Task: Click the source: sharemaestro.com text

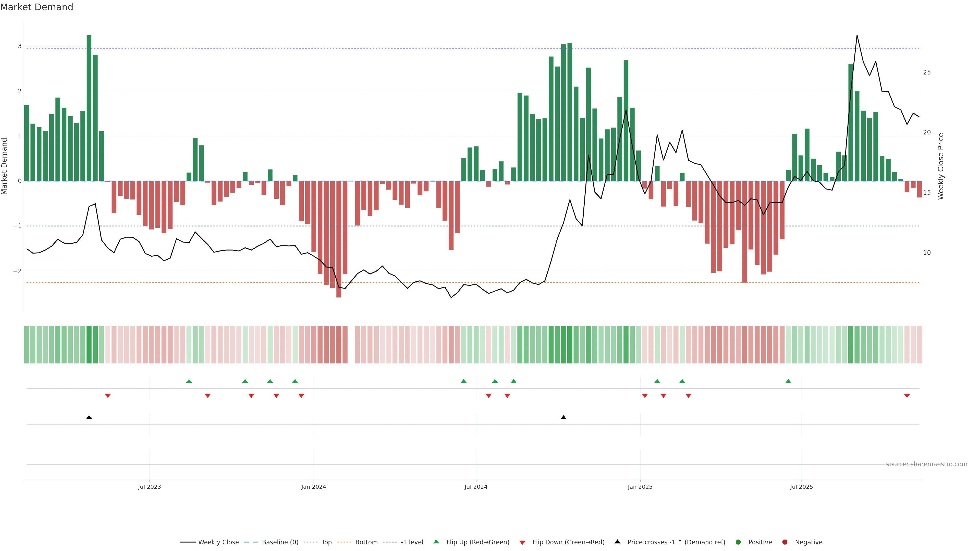Action: pyautogui.click(x=926, y=464)
